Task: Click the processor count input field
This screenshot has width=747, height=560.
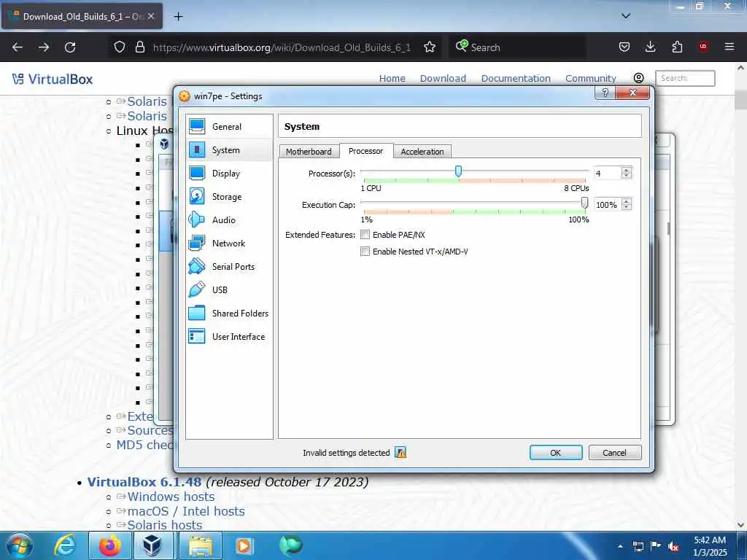Action: click(x=608, y=174)
